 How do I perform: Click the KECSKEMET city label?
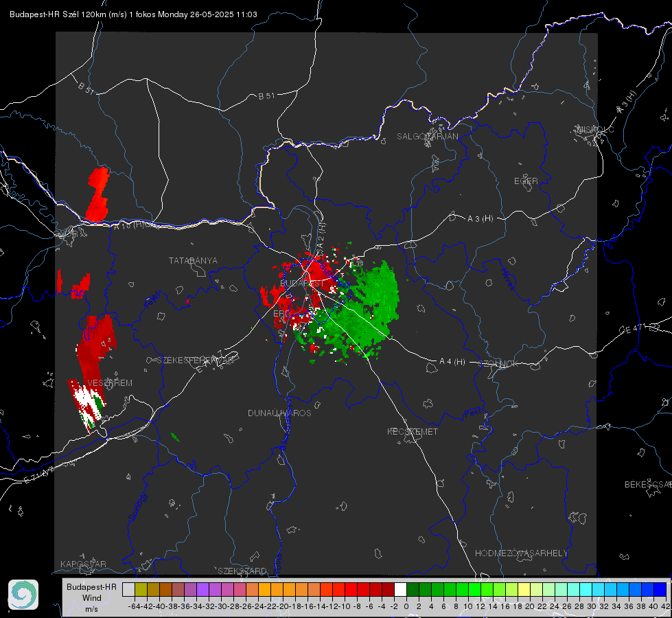pos(413,432)
